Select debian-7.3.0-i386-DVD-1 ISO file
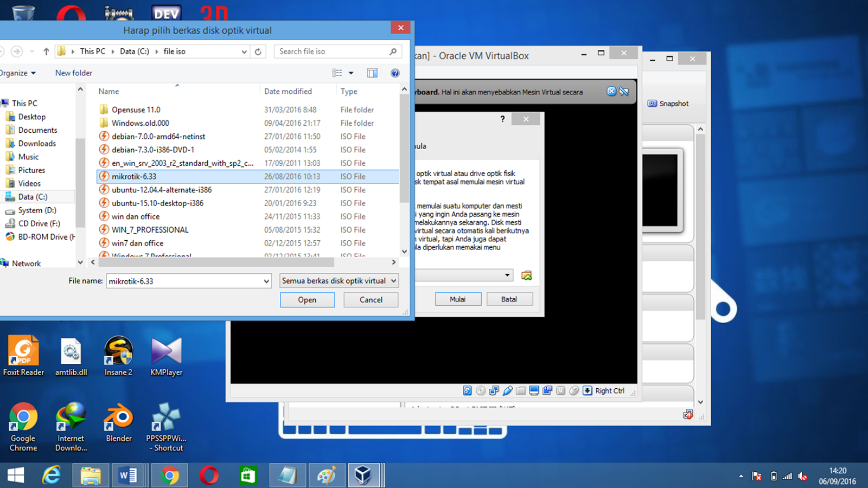Screen dimensions: 868x488 click(x=248, y=150)
